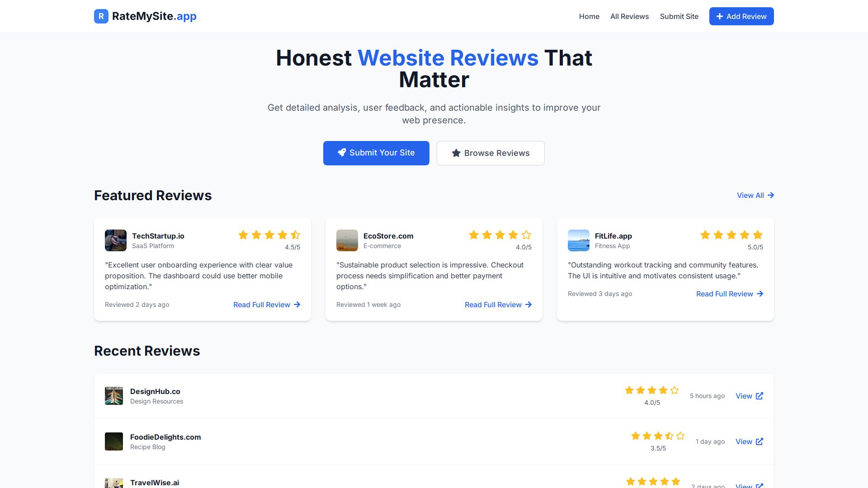Image resolution: width=868 pixels, height=488 pixels.
Task: Click the TechStartup.io site thumbnail
Action: tap(116, 240)
